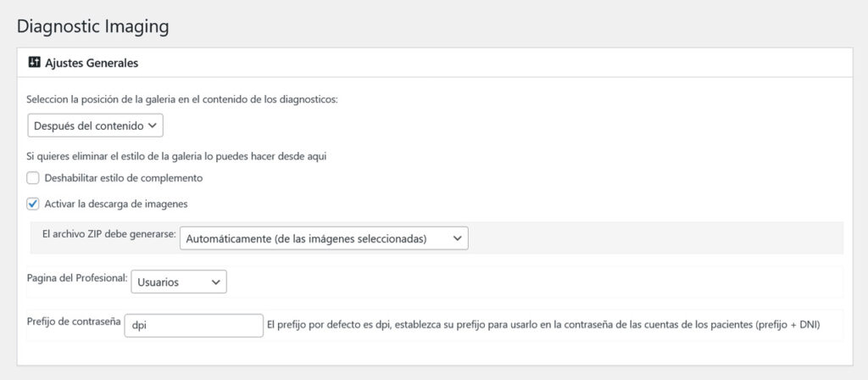Enable "Deshabilitar estilo de complemento" checkbox
The width and height of the screenshot is (868, 380).
[33, 178]
